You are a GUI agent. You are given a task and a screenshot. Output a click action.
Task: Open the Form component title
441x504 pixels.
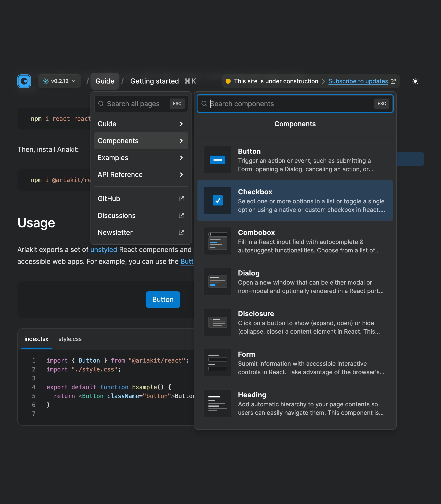[246, 354]
